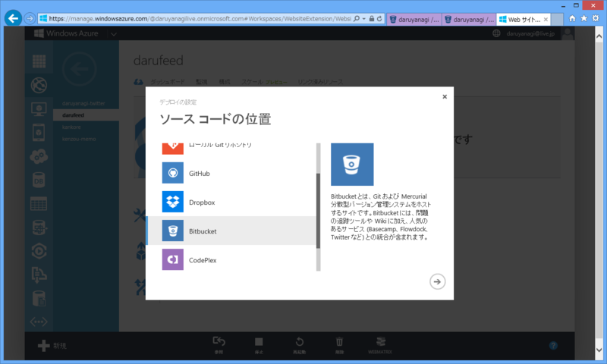Open Web Sites globe icon in sidebar

tap(39, 85)
